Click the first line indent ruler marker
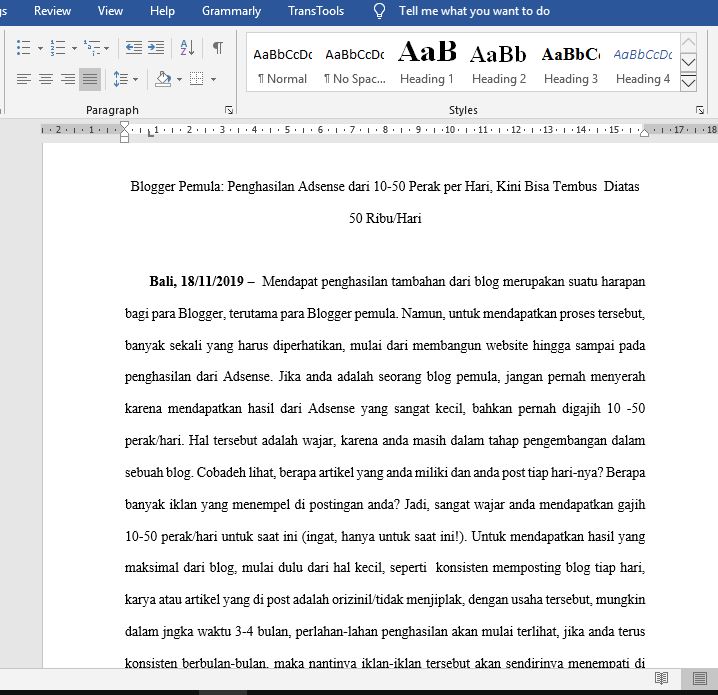 (x=124, y=125)
